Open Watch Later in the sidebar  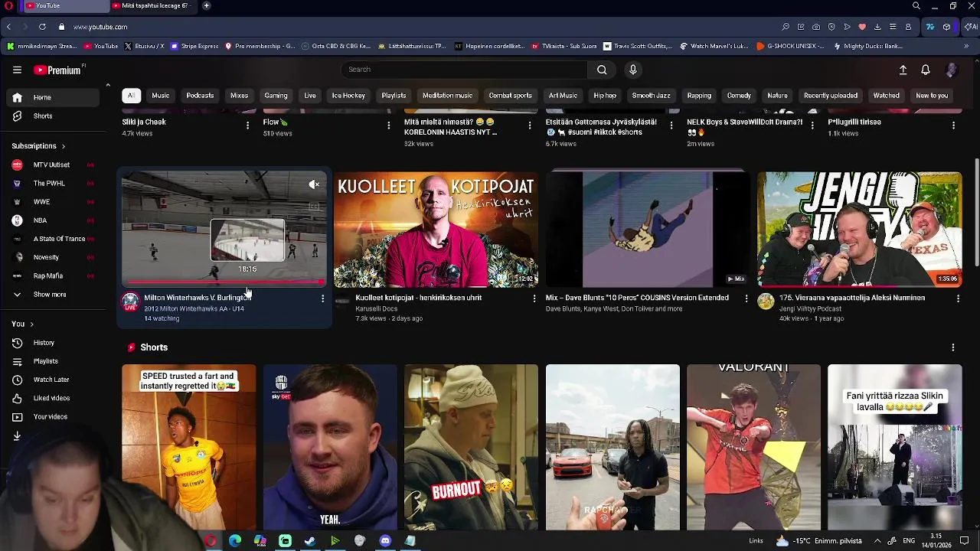(x=50, y=380)
